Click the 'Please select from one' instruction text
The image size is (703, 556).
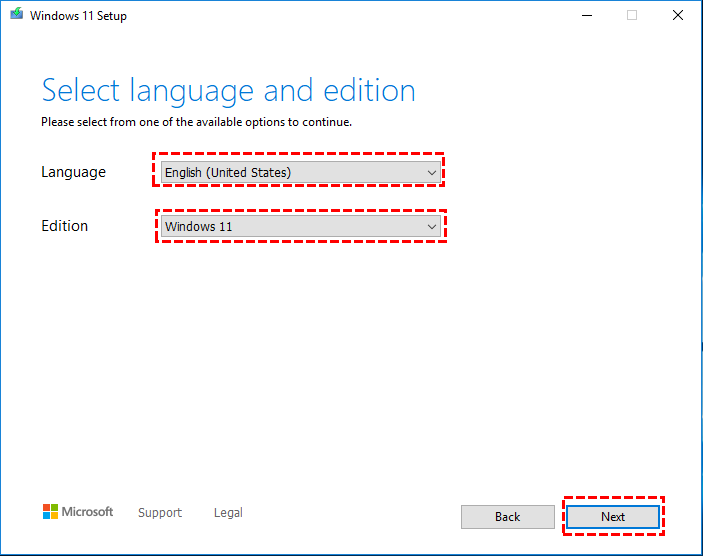pos(196,122)
